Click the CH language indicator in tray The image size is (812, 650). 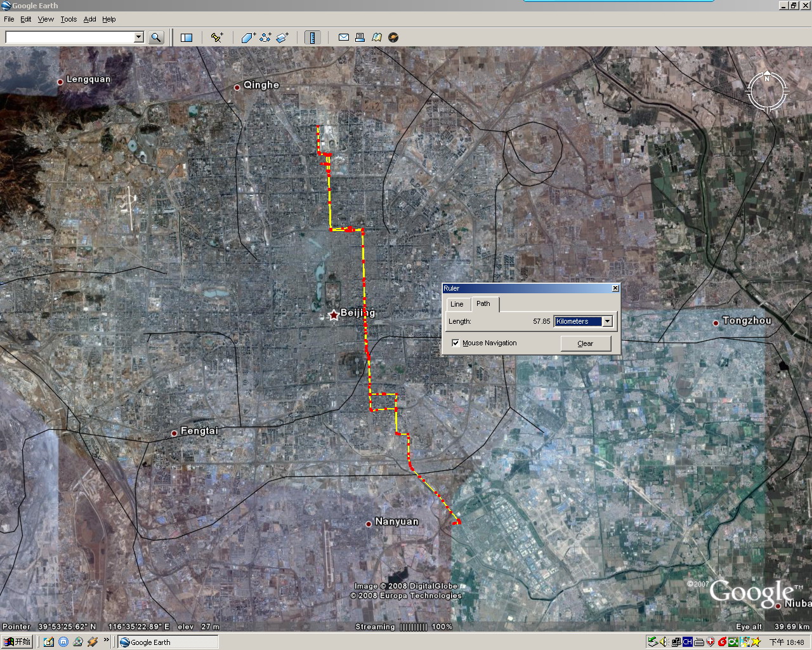[687, 642]
